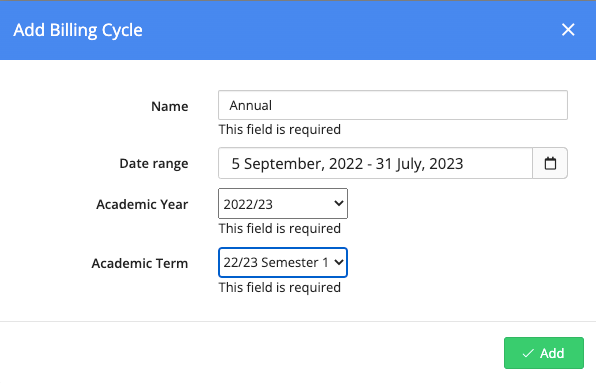Click the Academic Term label
The image size is (596, 383).
(x=139, y=263)
